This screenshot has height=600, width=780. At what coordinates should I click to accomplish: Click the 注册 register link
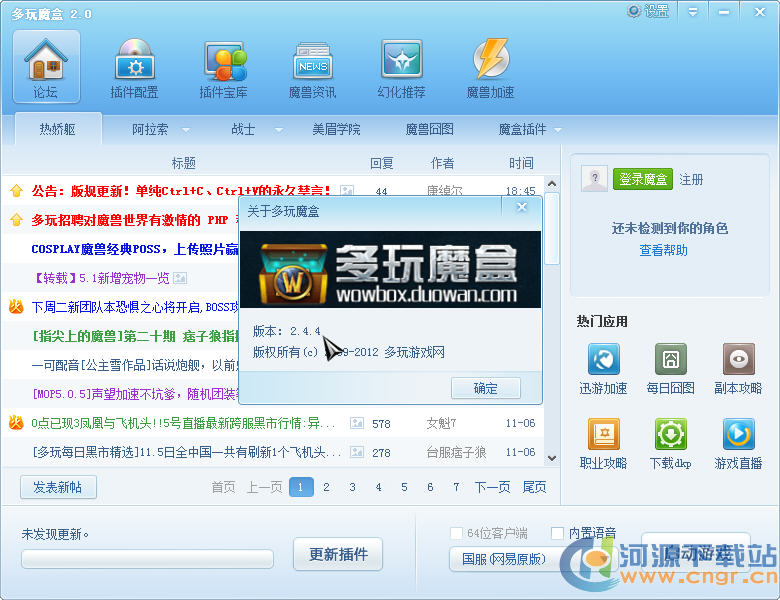[x=691, y=179]
